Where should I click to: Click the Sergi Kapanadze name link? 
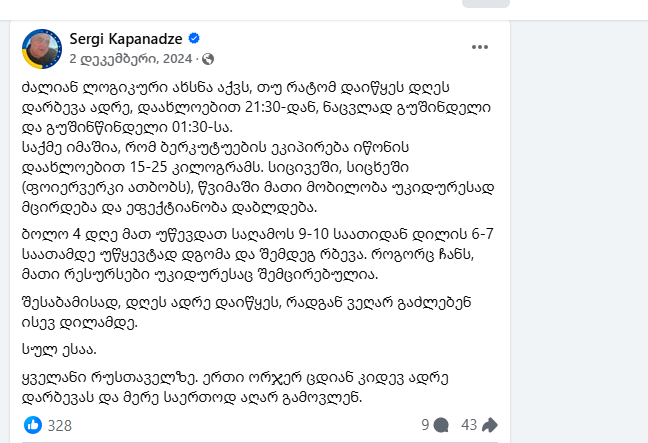(126, 38)
